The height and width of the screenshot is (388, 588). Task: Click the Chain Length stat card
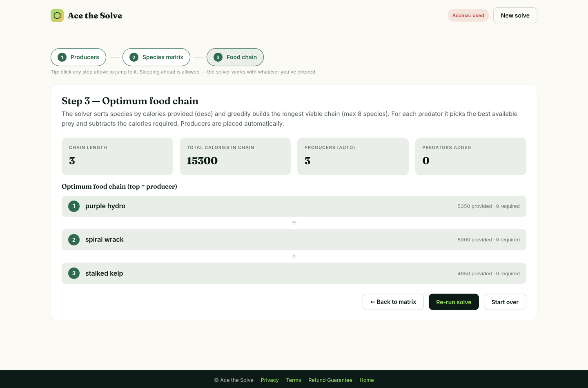pos(117,156)
